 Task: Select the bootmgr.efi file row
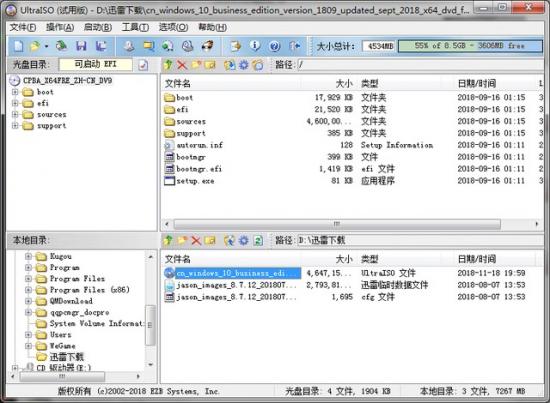pyautogui.click(x=353, y=169)
